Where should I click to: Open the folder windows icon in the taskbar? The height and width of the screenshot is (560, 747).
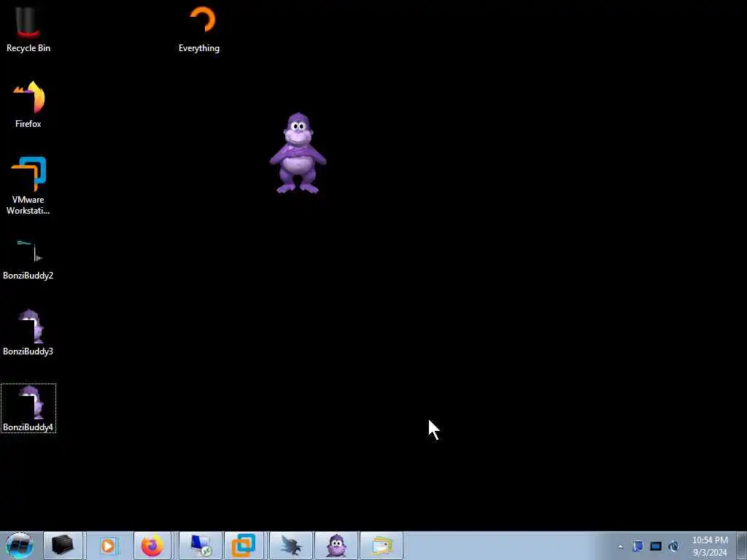[382, 545]
